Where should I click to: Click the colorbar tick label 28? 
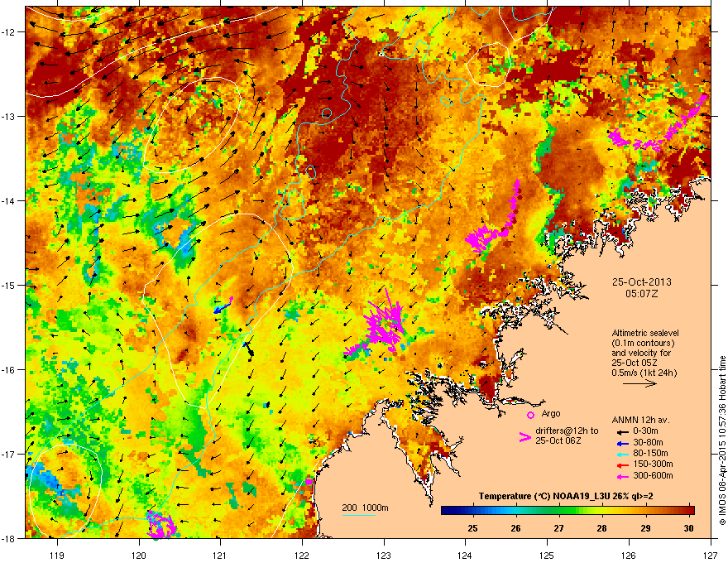click(601, 528)
